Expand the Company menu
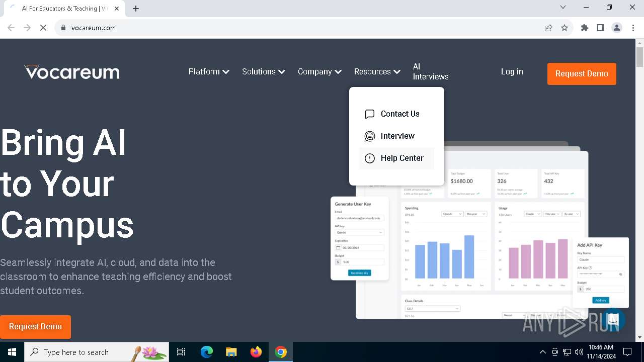644x362 pixels. [319, 72]
